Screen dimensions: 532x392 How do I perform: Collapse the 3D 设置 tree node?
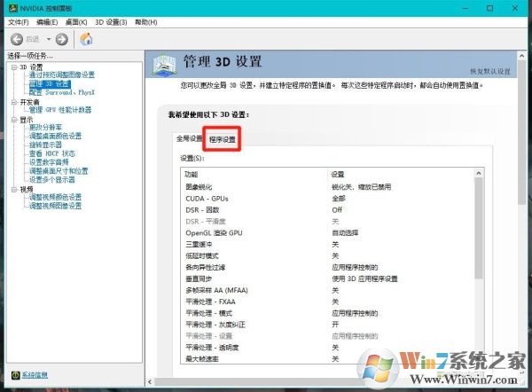[14, 67]
